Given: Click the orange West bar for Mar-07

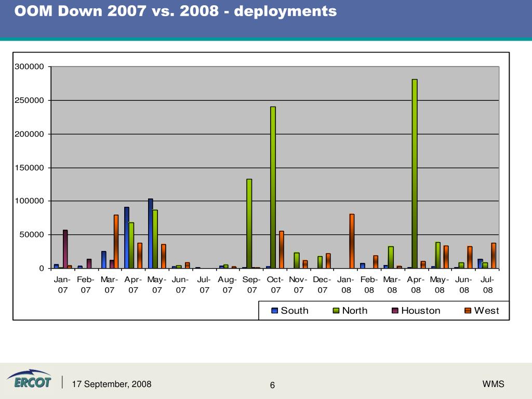Looking at the screenshot, I should (x=116, y=242).
